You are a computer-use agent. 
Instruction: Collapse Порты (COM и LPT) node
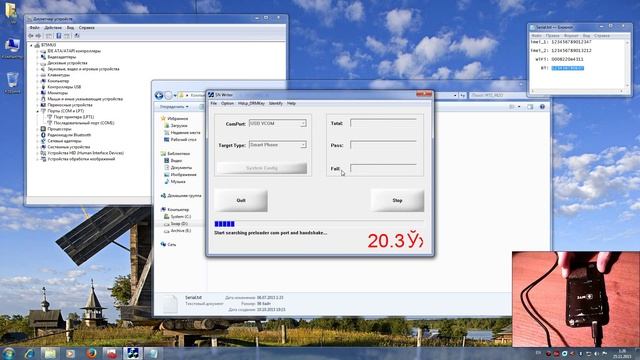[38, 111]
